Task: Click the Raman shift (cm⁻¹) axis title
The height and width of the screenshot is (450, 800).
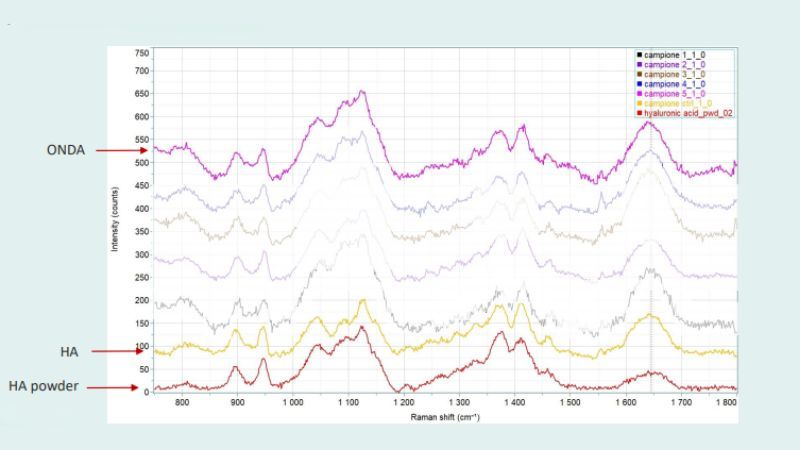Action: pos(445,417)
